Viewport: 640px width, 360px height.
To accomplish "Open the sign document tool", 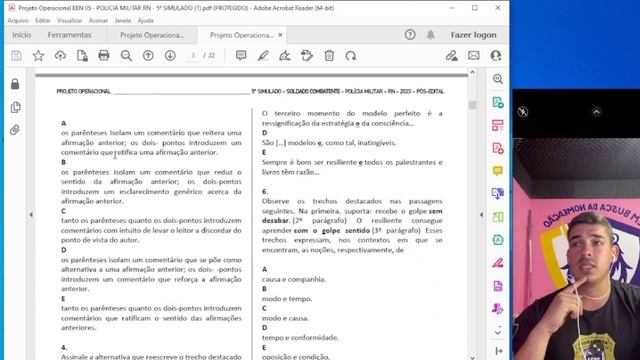I will pyautogui.click(x=285, y=56).
